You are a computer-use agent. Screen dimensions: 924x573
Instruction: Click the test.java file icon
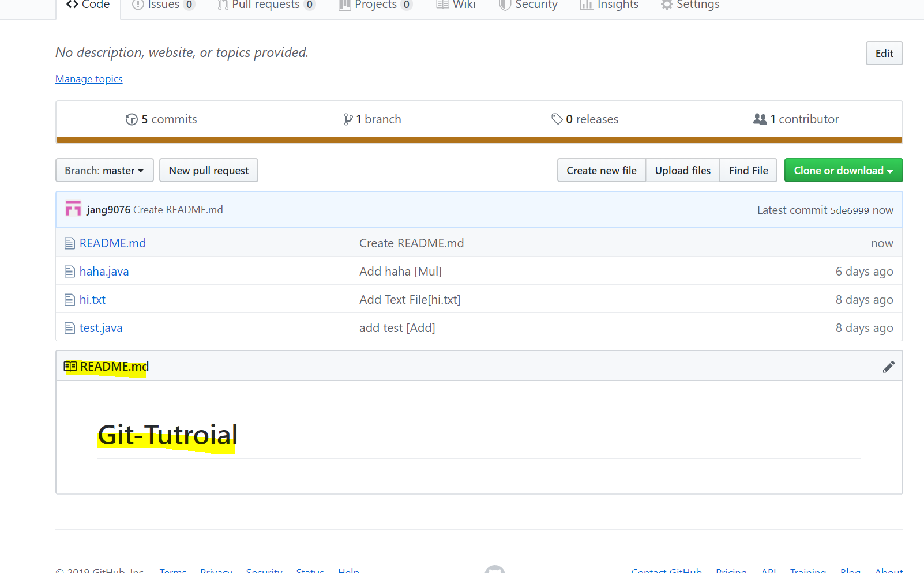pyautogui.click(x=70, y=328)
